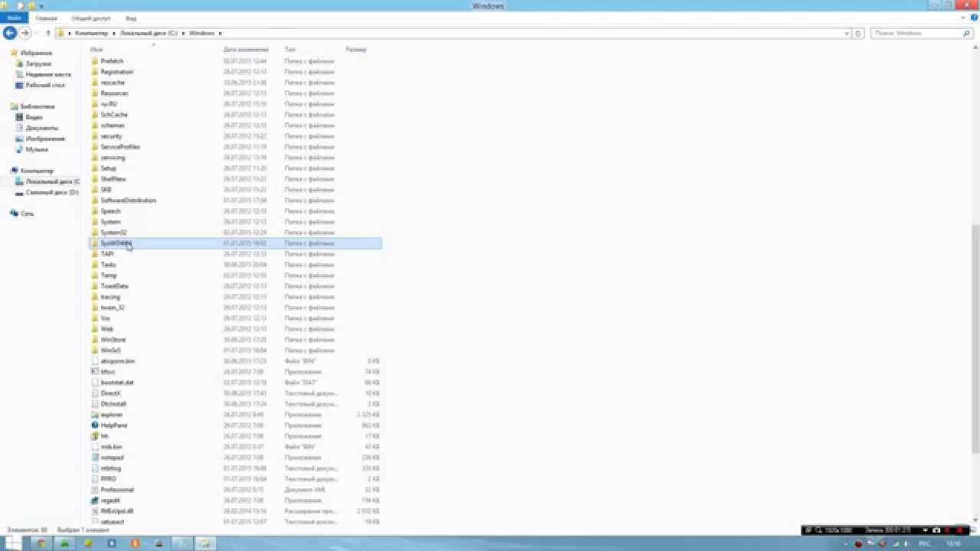Select Рабочий стол in navigation pane
The width and height of the screenshot is (980, 551).
(x=45, y=86)
